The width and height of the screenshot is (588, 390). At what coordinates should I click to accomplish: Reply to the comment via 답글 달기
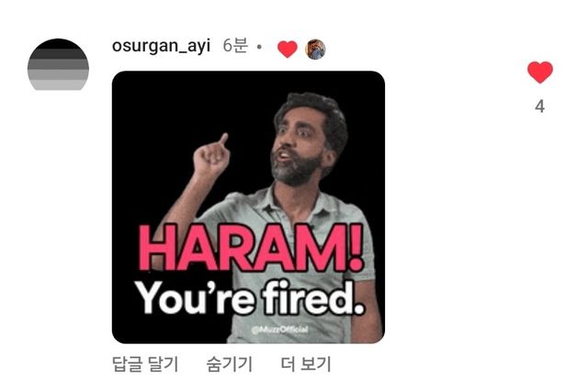145,364
